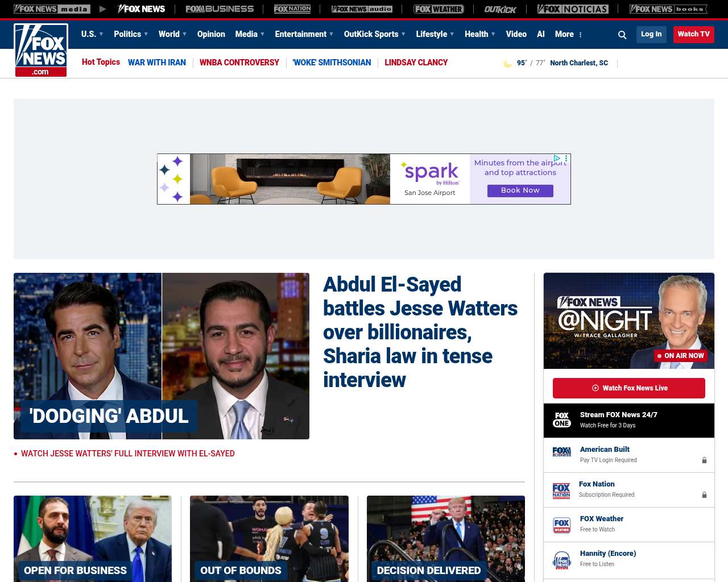Read Abdul El-Sayed battles Jesse Watters headline
The image size is (728, 582).
[420, 332]
